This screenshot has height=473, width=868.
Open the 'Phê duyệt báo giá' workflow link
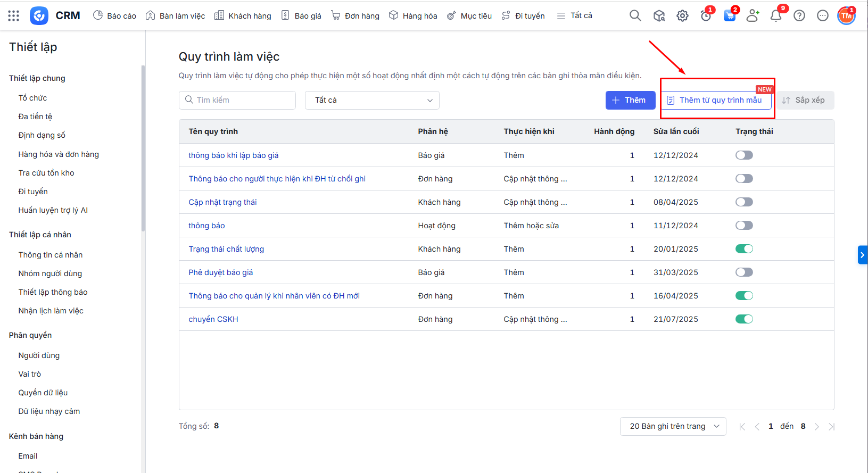pos(220,272)
